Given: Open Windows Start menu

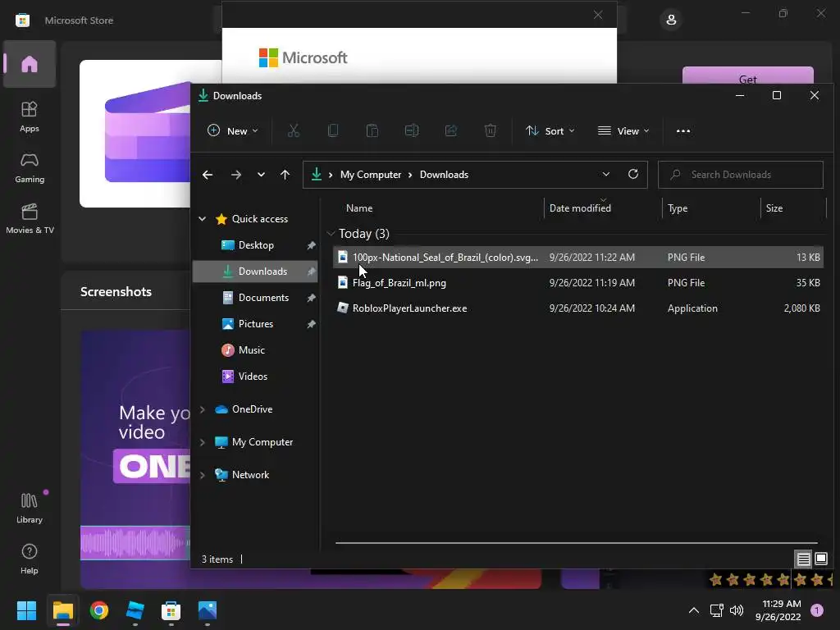Looking at the screenshot, I should click(x=26, y=610).
